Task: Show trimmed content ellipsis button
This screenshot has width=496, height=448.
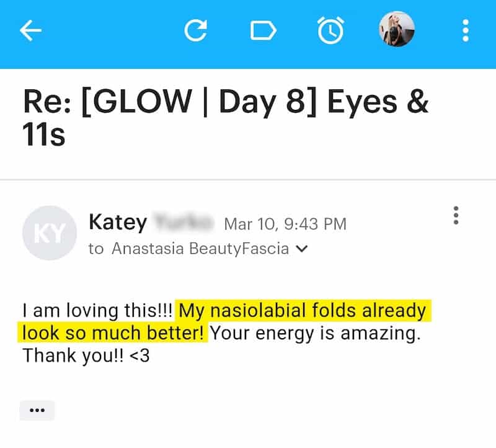Action: pos(37,410)
